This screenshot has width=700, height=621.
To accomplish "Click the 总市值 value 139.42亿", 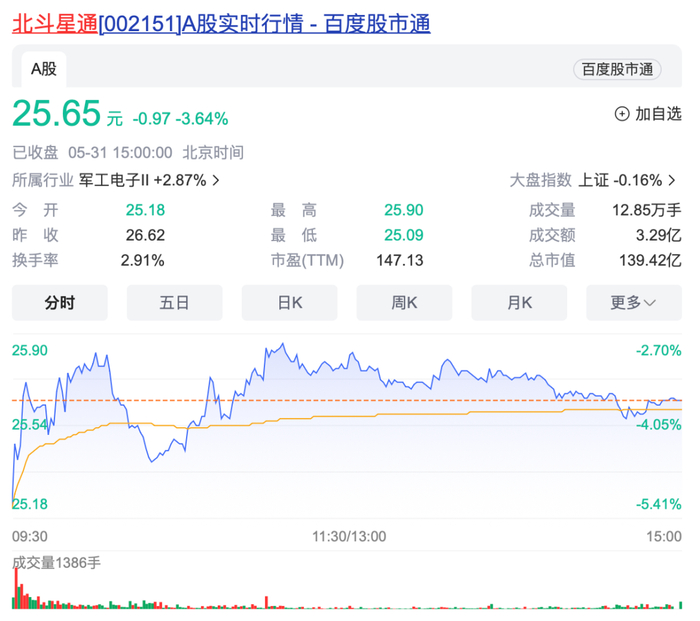I will coord(650,260).
